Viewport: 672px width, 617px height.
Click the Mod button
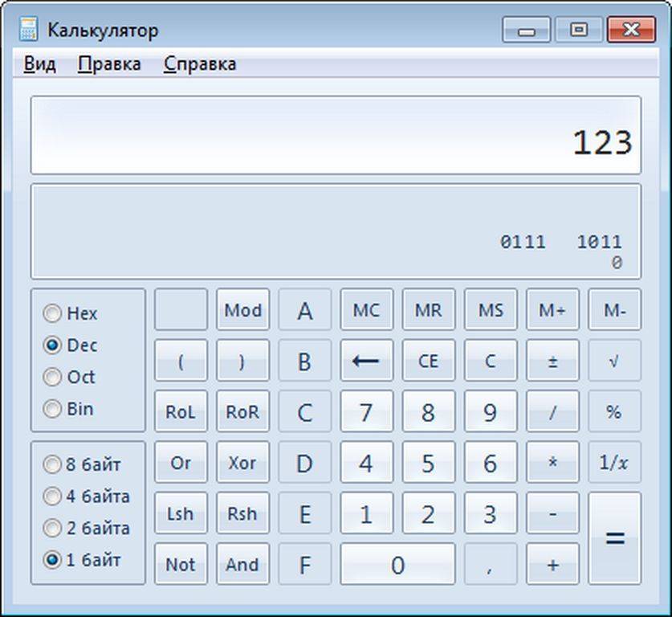242,310
